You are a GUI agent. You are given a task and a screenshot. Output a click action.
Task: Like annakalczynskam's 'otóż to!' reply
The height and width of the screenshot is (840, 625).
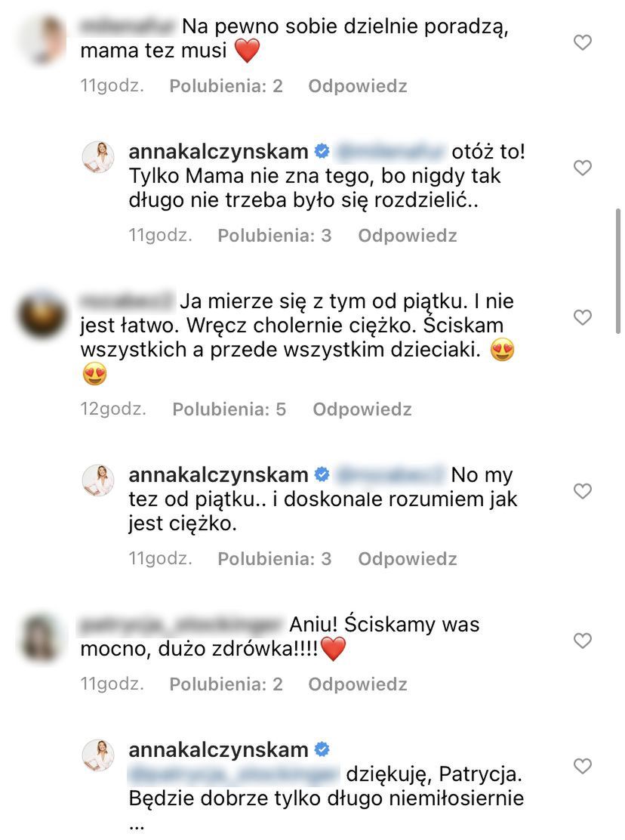[582, 168]
